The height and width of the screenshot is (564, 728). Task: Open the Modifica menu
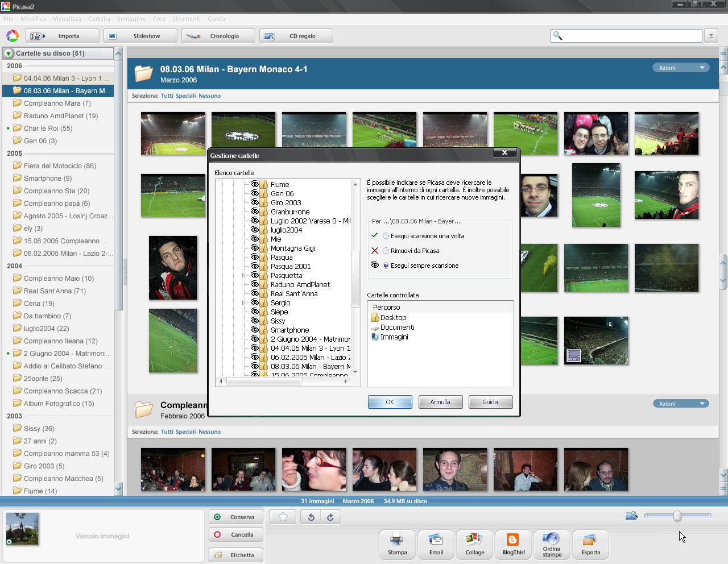[33, 19]
